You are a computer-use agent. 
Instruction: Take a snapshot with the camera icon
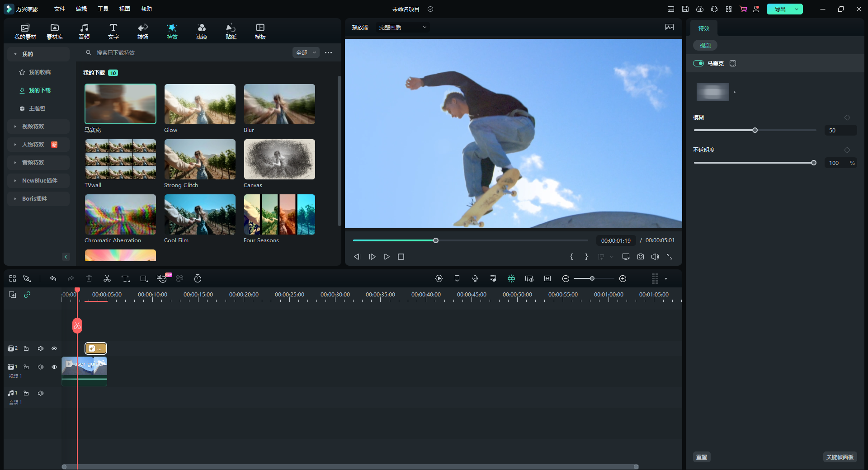(x=641, y=257)
